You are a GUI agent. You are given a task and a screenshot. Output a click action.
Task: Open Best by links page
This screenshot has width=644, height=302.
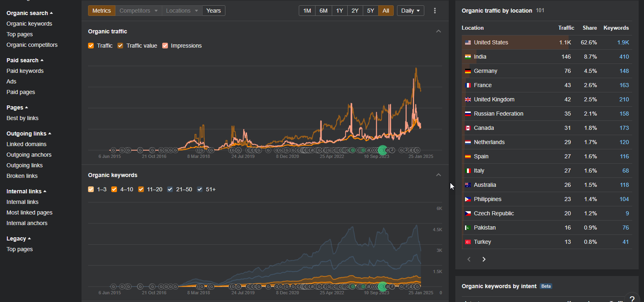[x=22, y=118]
